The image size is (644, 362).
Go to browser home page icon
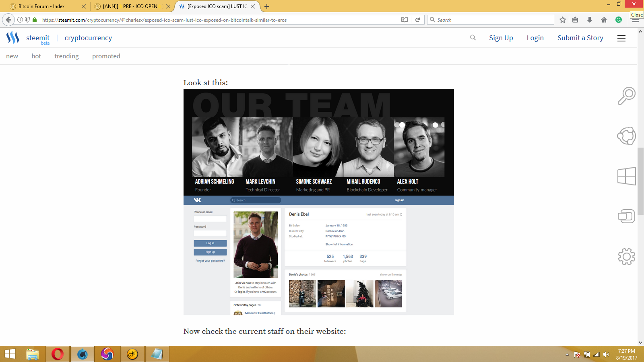[604, 20]
